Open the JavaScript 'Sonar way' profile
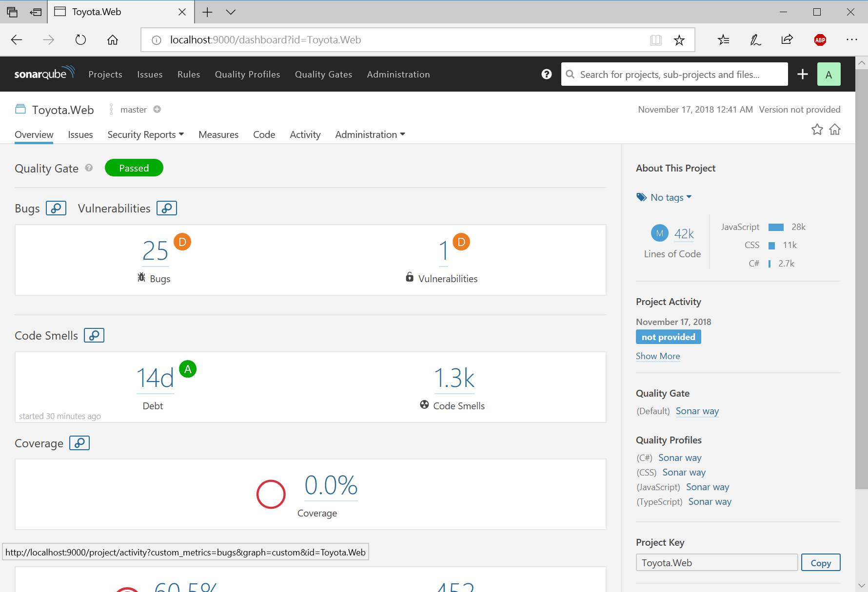 coord(708,487)
